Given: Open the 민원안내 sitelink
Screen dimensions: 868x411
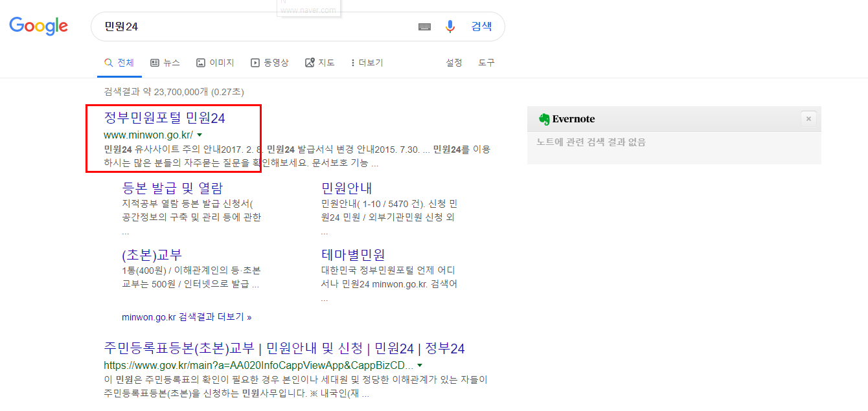Looking at the screenshot, I should click(x=347, y=188).
